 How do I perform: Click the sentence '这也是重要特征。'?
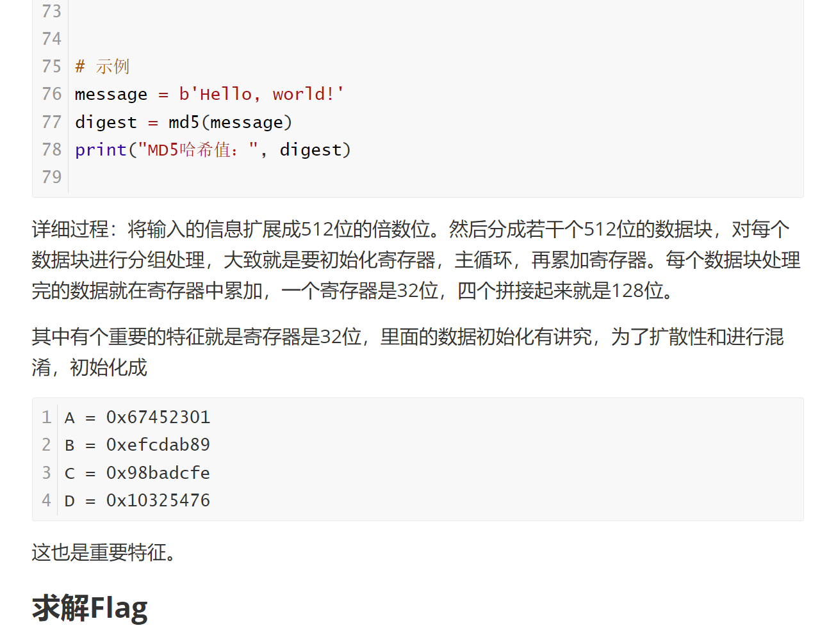click(104, 552)
